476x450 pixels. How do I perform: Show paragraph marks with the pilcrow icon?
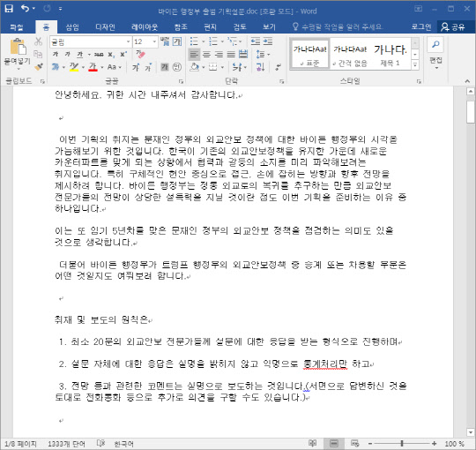pyautogui.click(x=278, y=67)
